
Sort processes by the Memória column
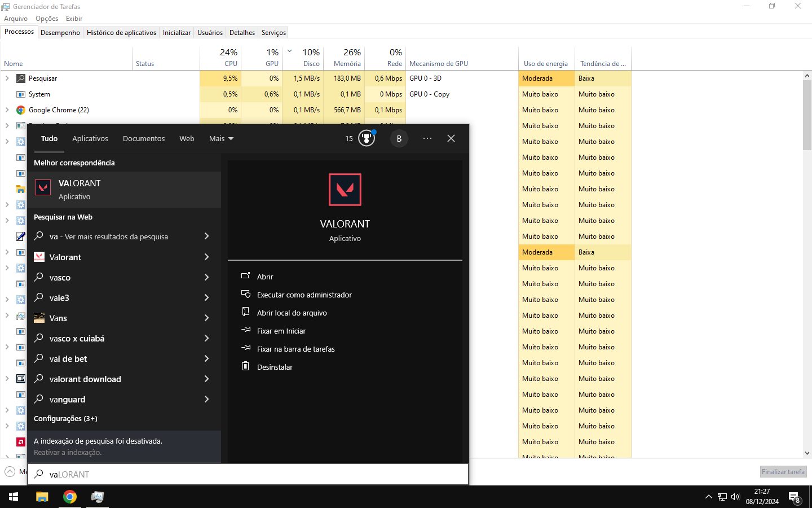[x=344, y=58]
